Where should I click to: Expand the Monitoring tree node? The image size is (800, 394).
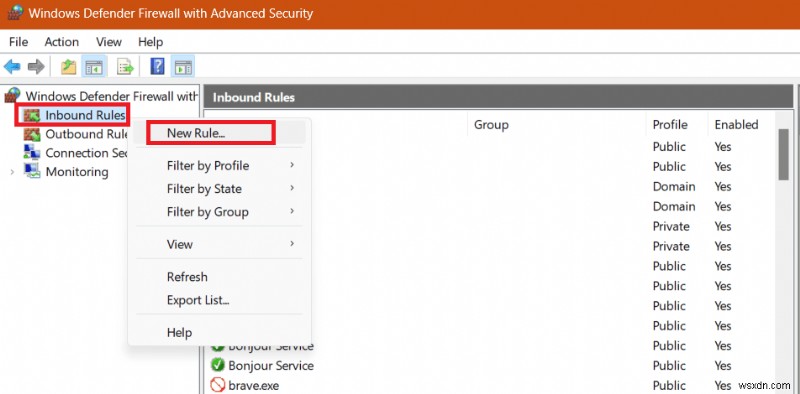pyautogui.click(x=12, y=172)
